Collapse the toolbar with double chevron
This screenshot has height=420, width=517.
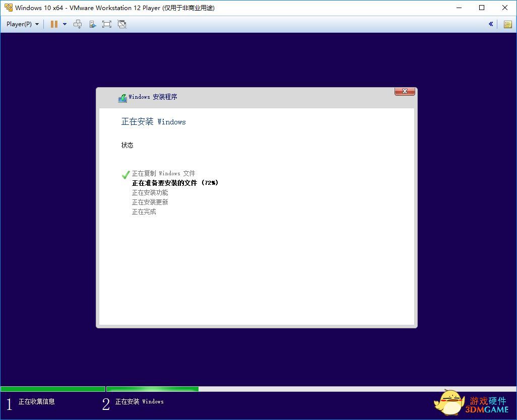(491, 24)
